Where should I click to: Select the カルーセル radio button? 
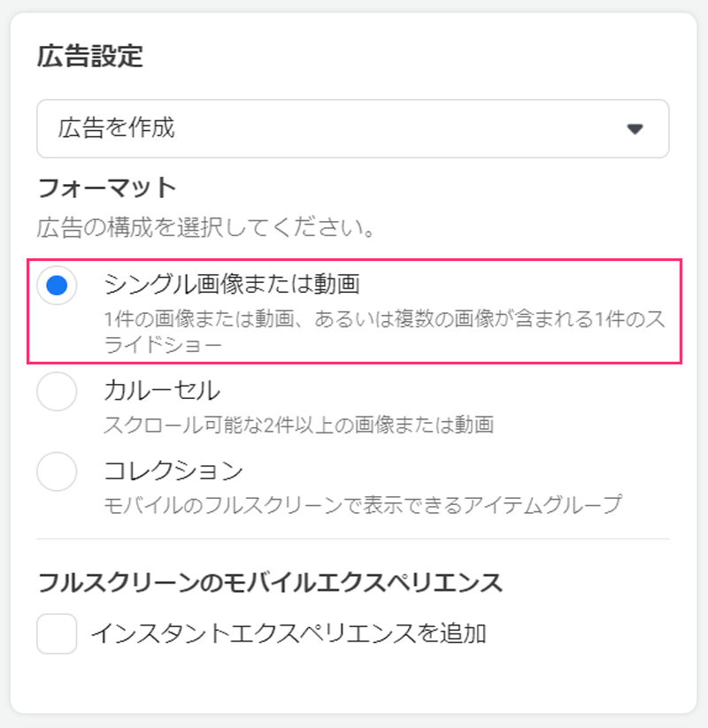point(57,390)
